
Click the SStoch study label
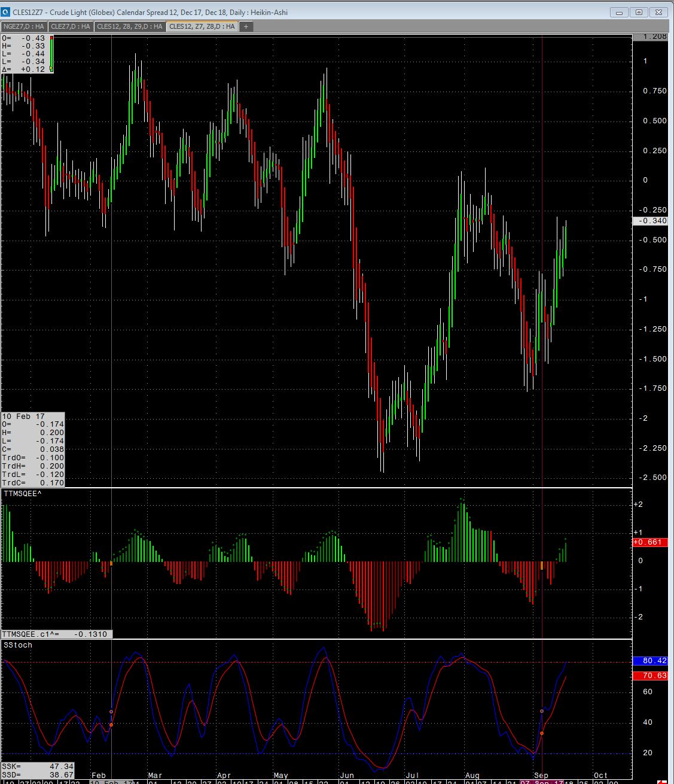(18, 645)
